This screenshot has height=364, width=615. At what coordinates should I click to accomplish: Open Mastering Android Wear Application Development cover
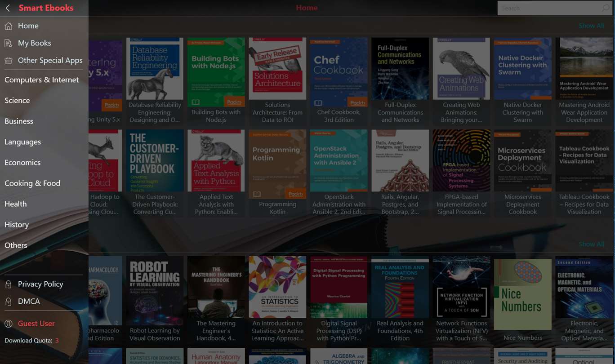584,69
